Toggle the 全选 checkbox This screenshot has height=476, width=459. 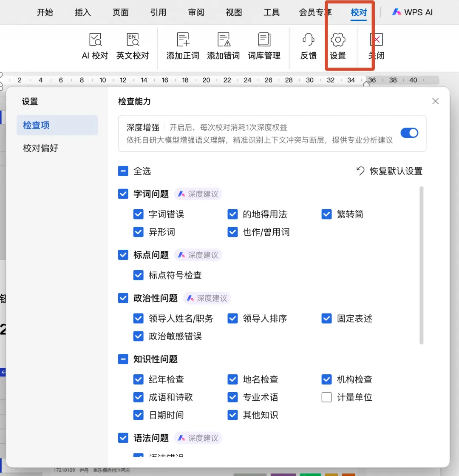(x=123, y=171)
